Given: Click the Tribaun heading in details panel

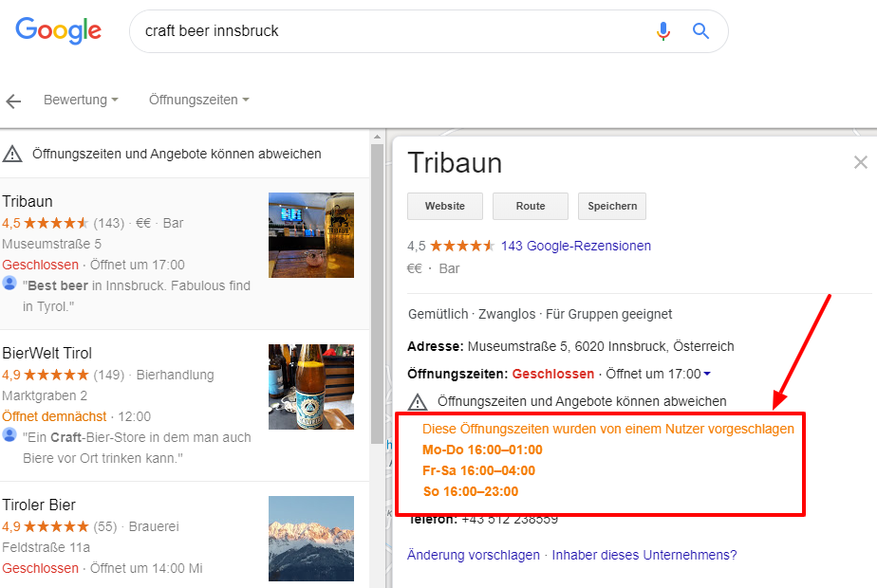Looking at the screenshot, I should pos(455,163).
